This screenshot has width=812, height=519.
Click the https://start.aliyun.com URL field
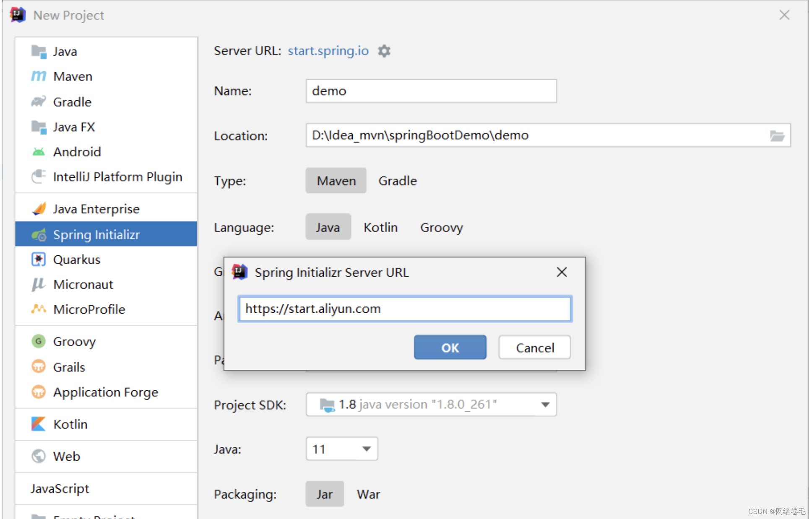tap(404, 309)
